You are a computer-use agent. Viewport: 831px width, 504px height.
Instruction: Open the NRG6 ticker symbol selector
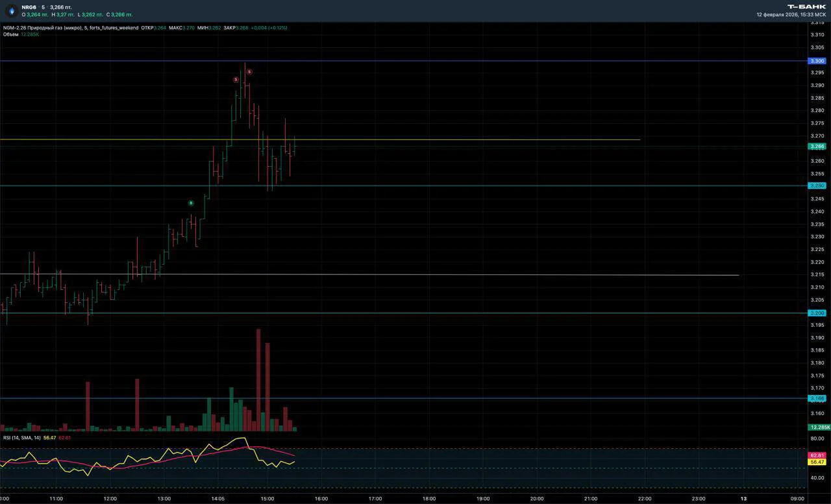(x=29, y=7)
